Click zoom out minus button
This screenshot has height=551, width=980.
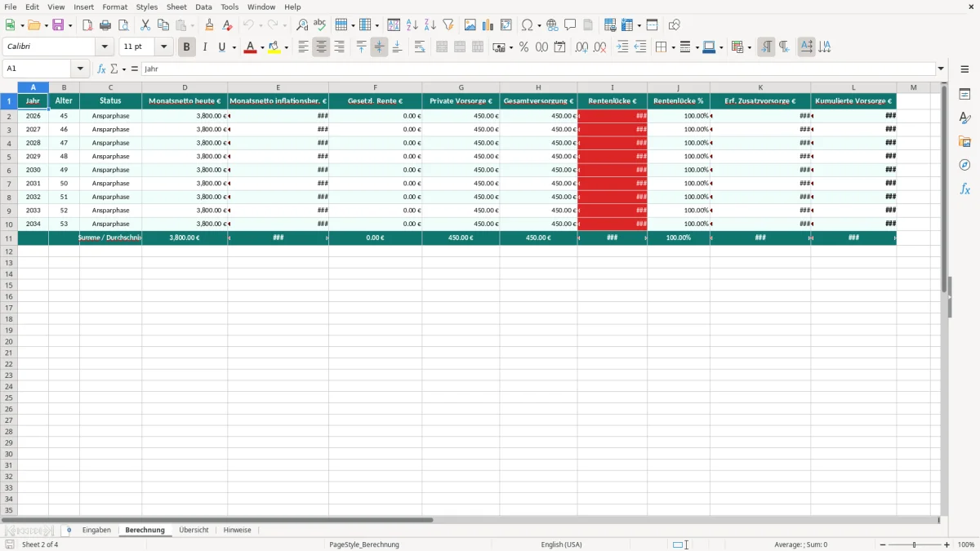click(x=883, y=544)
